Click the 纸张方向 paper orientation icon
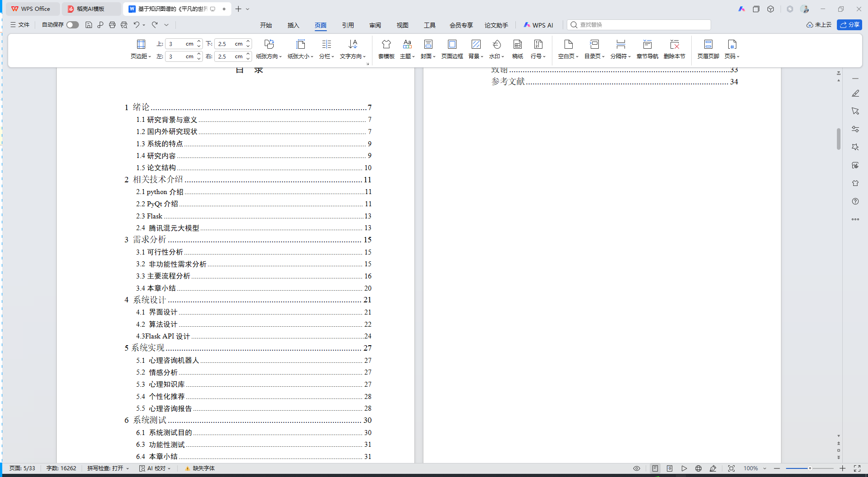The width and height of the screenshot is (868, 477). point(269,44)
